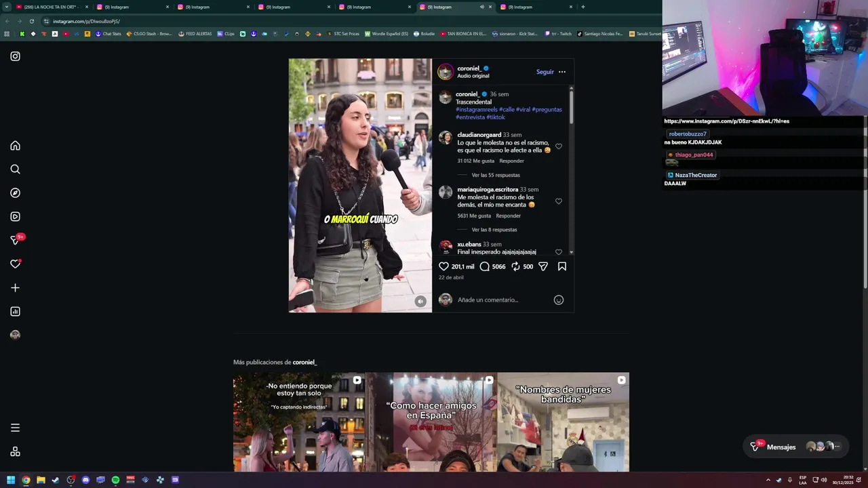Expand 'Ver las 8 respuestas'
Screen dimensions: 868x488
[x=494, y=230]
